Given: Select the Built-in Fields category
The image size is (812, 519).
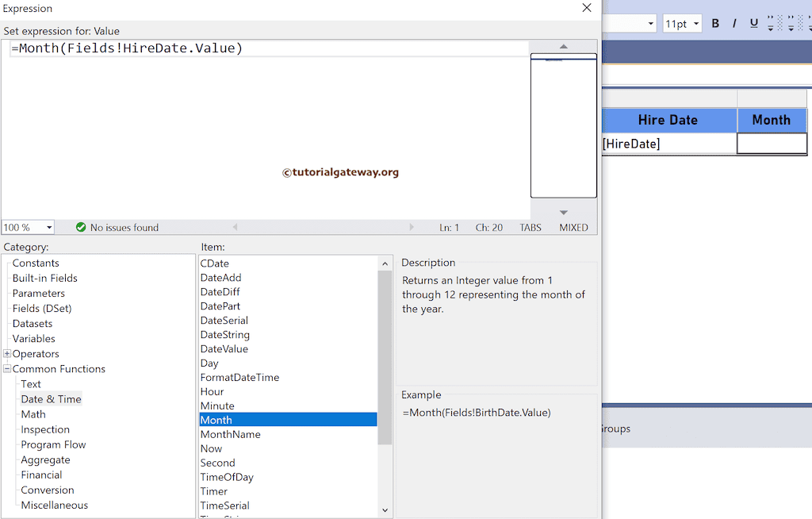Looking at the screenshot, I should point(44,278).
